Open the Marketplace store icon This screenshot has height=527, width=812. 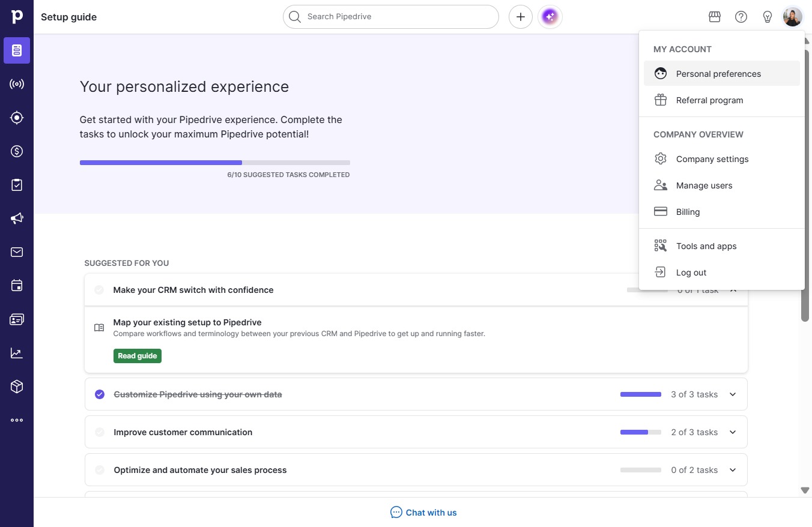(715, 17)
